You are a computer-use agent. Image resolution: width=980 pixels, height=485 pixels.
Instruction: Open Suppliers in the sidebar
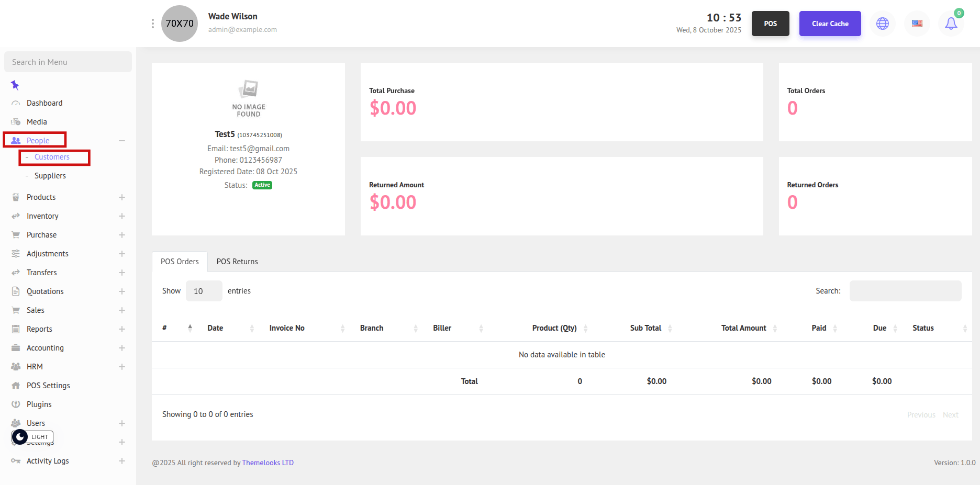click(x=50, y=176)
